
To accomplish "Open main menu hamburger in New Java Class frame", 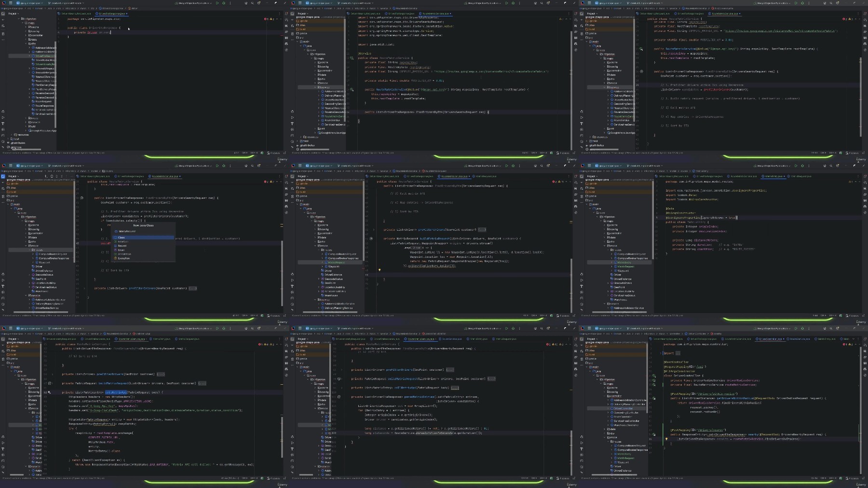I will click(x=11, y=166).
